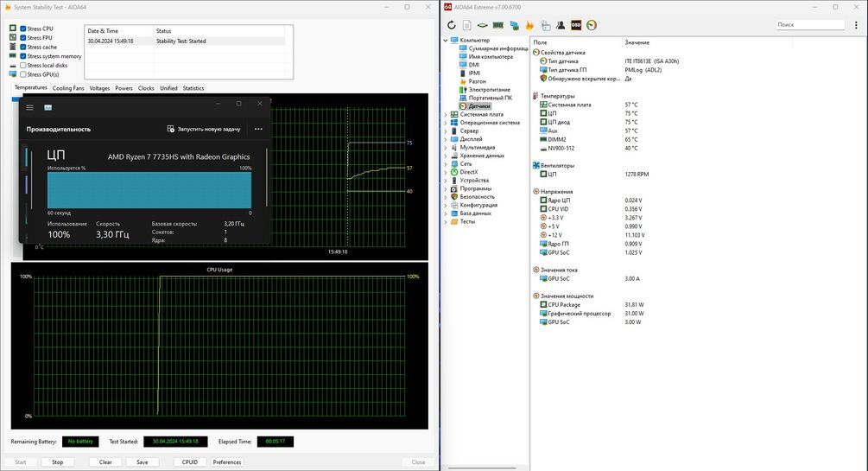Image resolution: width=868 pixels, height=471 pixels.
Task: Click the Clear button
Action: pyautogui.click(x=105, y=461)
